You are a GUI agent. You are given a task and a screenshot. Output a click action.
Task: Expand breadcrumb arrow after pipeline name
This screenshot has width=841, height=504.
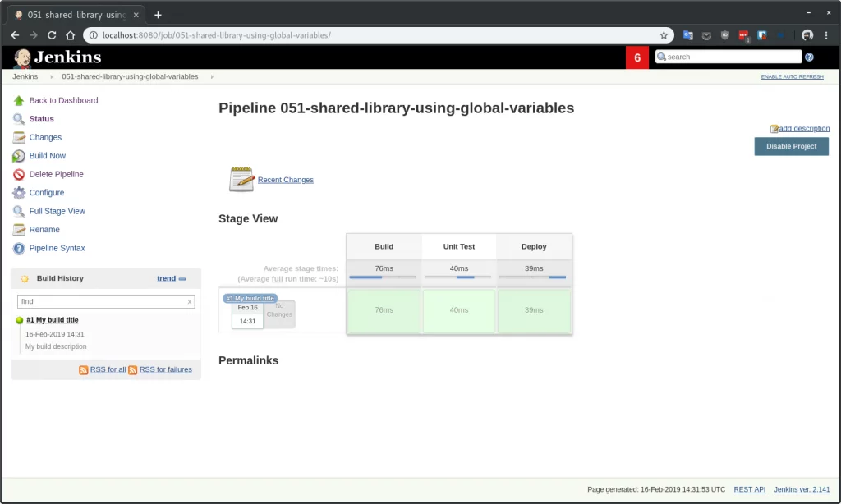[x=212, y=76]
